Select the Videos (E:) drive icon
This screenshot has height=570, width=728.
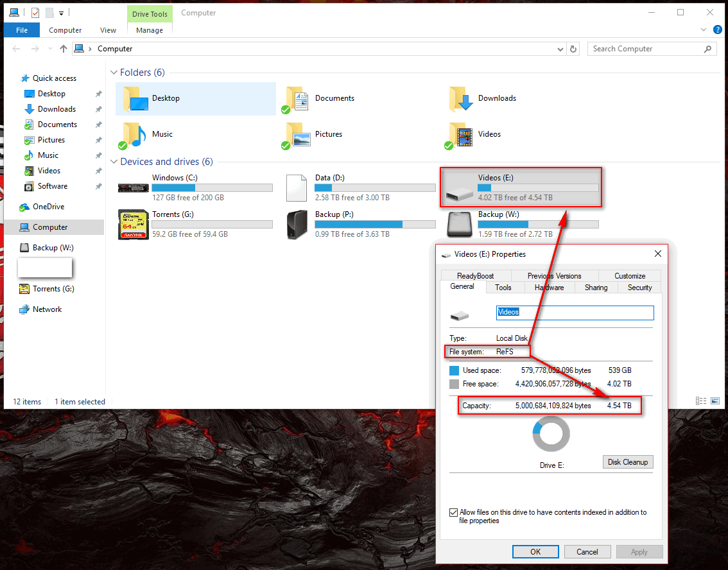(459, 194)
